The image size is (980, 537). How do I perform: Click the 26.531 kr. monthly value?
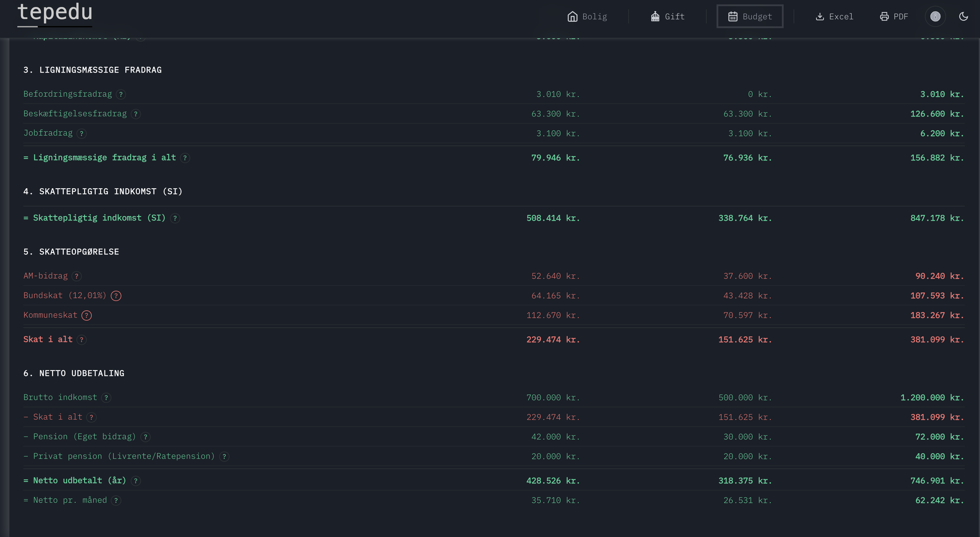point(748,500)
